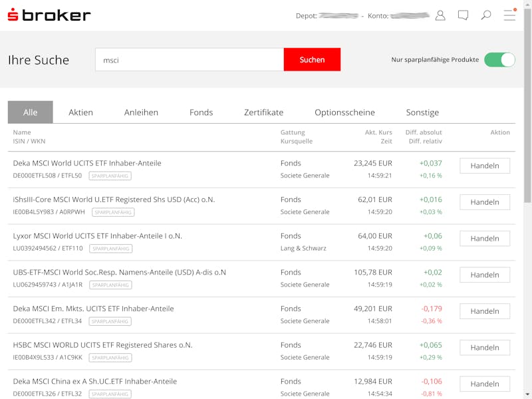Click SPARPLANFÄHIG badge under UBS-ETF-MSCI World
This screenshot has height=399, width=532.
110,285
